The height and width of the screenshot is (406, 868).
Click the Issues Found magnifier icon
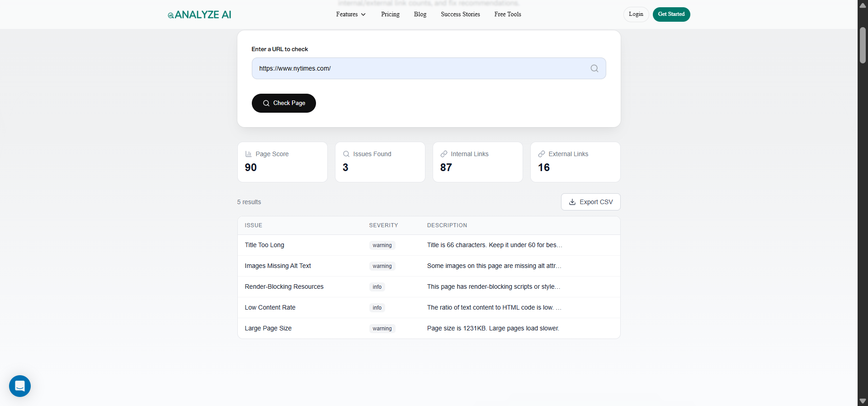(x=346, y=154)
